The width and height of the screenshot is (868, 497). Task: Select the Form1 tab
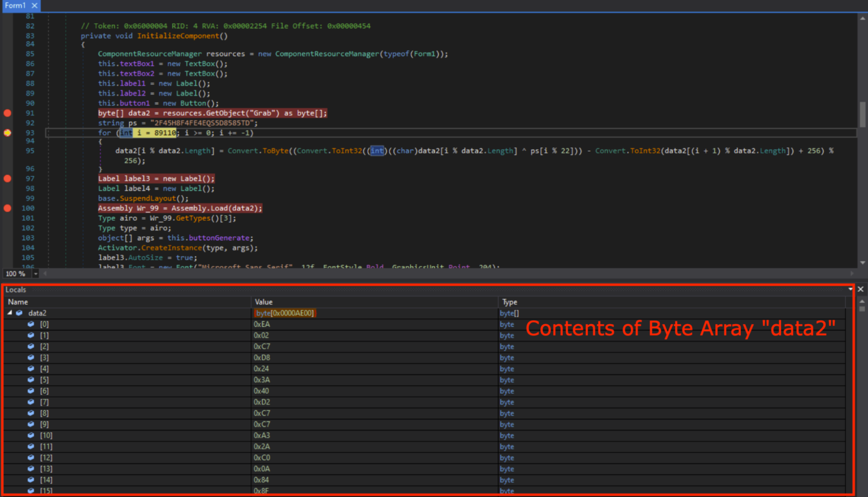click(x=16, y=6)
